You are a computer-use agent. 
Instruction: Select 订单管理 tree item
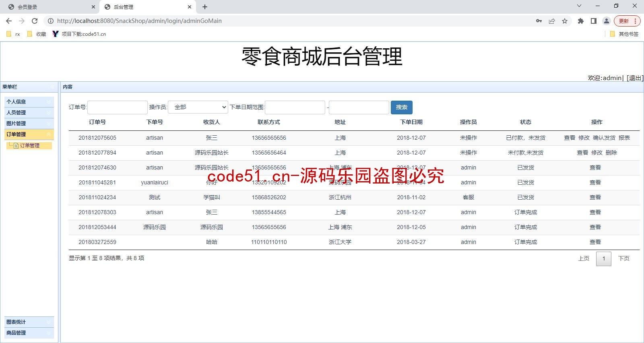[29, 146]
